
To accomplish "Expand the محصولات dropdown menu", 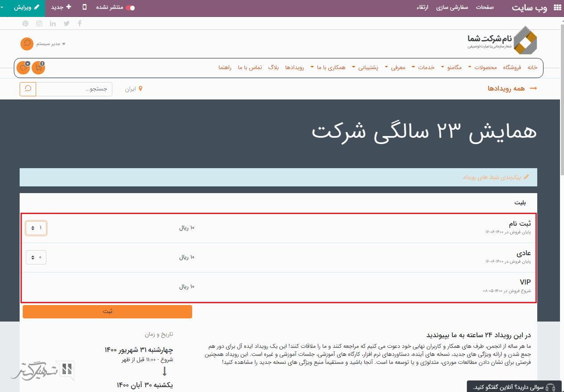I will pyautogui.click(x=476, y=67).
